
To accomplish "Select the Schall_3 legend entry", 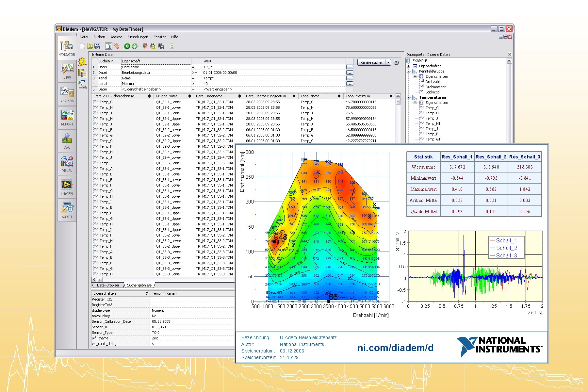I will click(503, 255).
